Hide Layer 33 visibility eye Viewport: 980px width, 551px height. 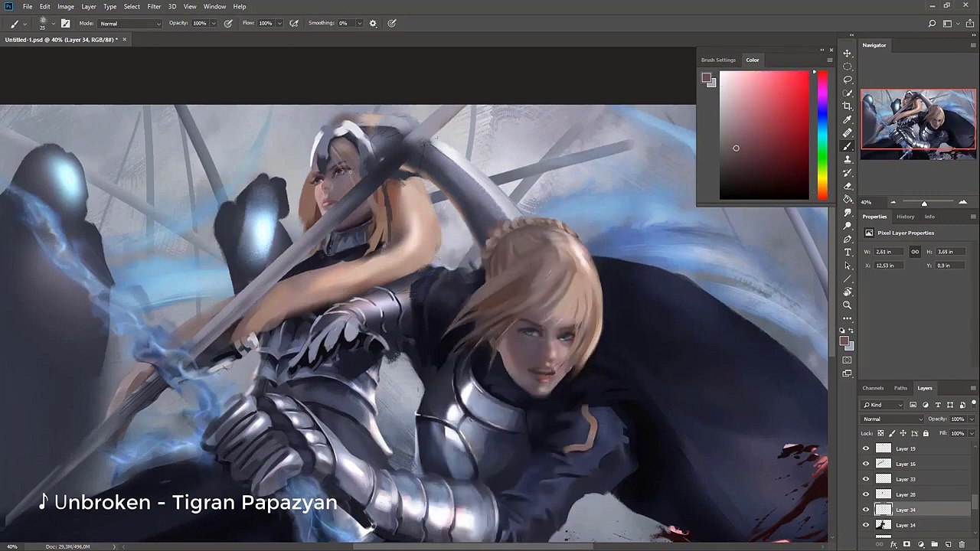click(866, 479)
